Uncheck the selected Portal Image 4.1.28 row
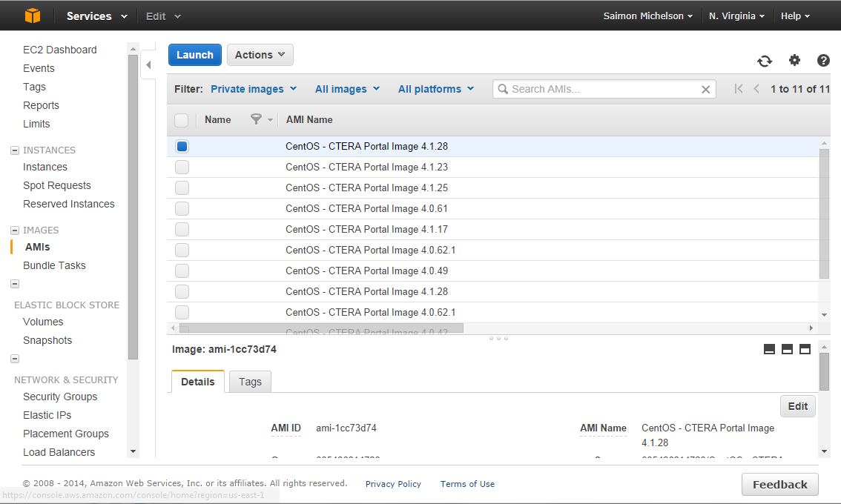This screenshot has height=504, width=841. tap(182, 146)
